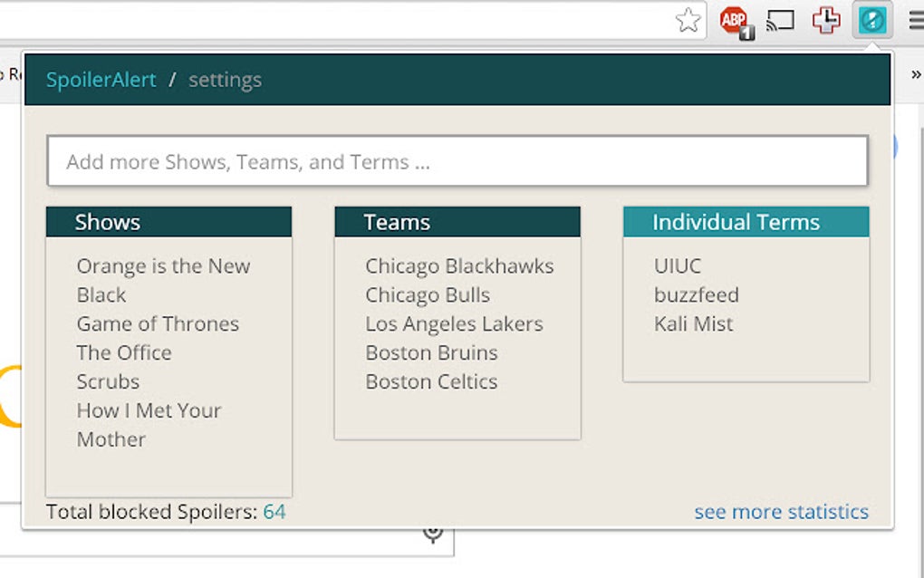
Task: Select the Teams column header
Action: coord(457,222)
